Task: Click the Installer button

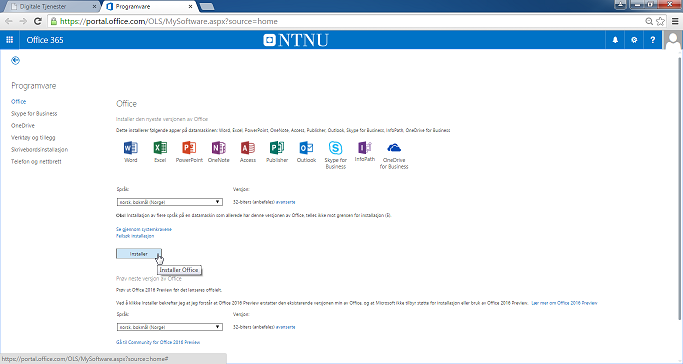Action: pos(139,253)
